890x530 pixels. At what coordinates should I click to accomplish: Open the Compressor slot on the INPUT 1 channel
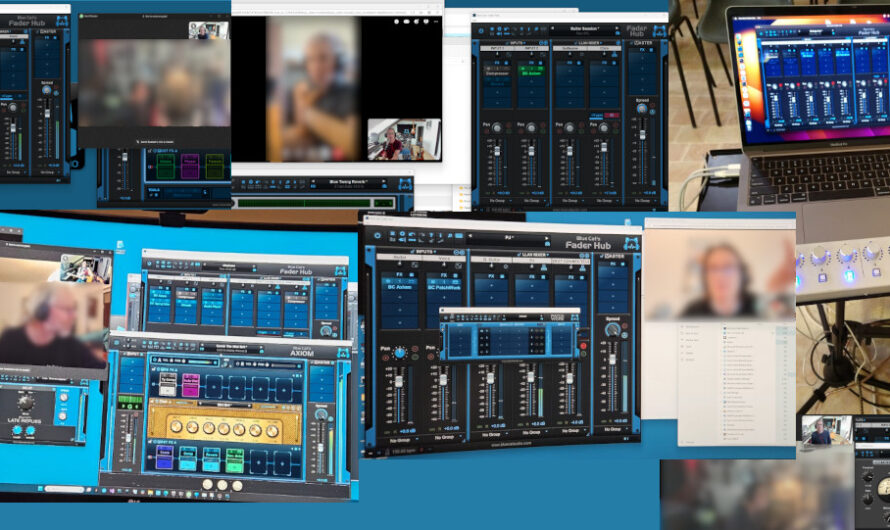tap(497, 73)
